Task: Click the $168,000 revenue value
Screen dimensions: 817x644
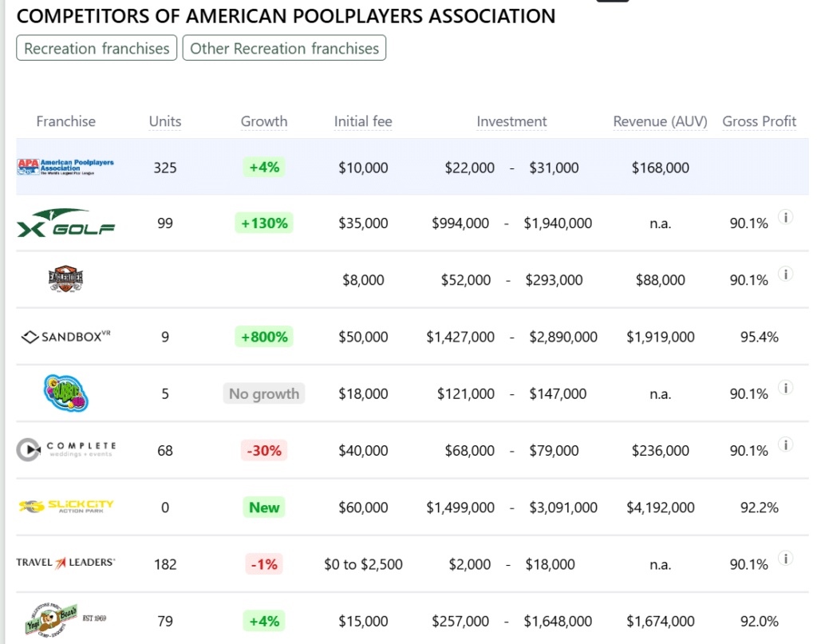Action: (x=660, y=168)
